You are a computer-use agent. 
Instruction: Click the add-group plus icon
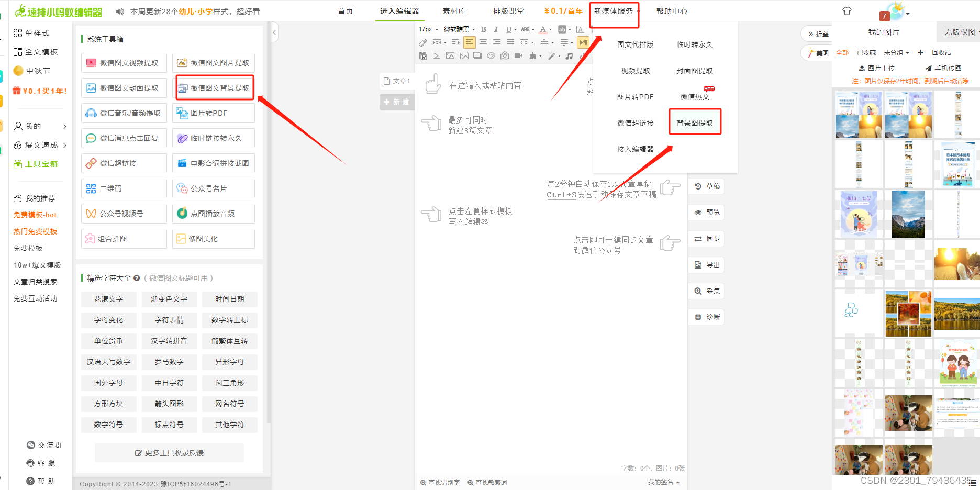[920, 52]
